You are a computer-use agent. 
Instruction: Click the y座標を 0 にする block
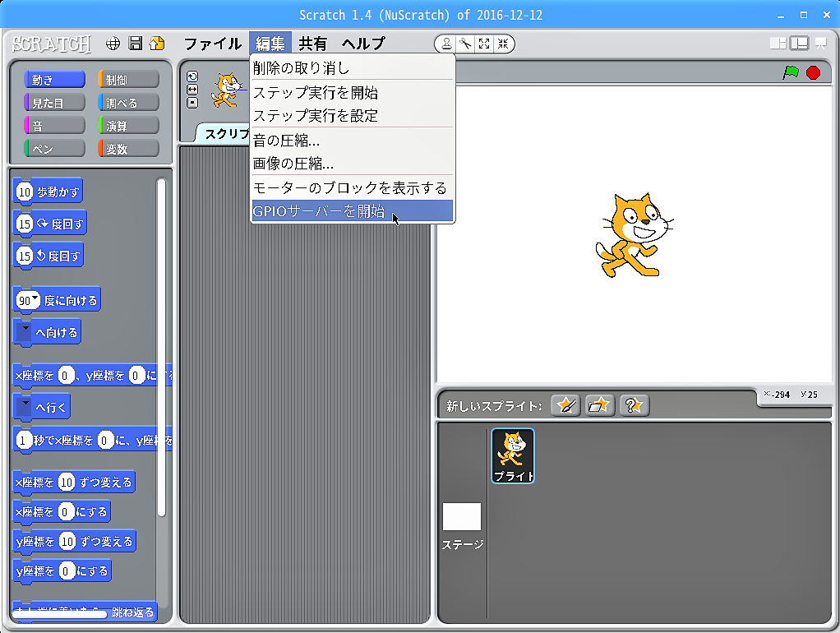[x=62, y=571]
